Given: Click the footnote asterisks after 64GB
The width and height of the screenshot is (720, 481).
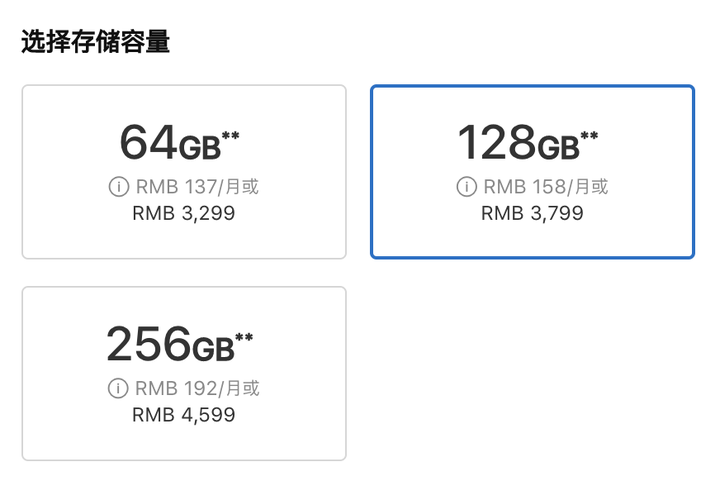Looking at the screenshot, I should pos(230,136).
